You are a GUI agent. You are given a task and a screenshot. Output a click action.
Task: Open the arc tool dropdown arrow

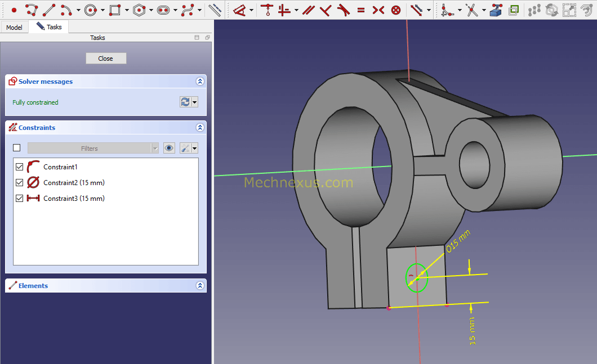[78, 10]
